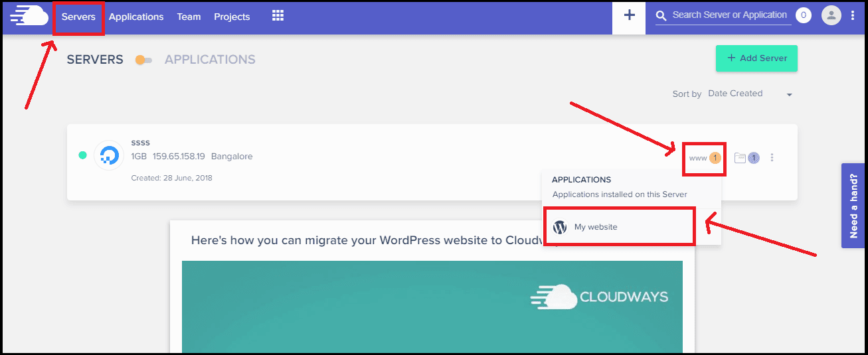
Task: Open the Projects menu item
Action: (232, 17)
